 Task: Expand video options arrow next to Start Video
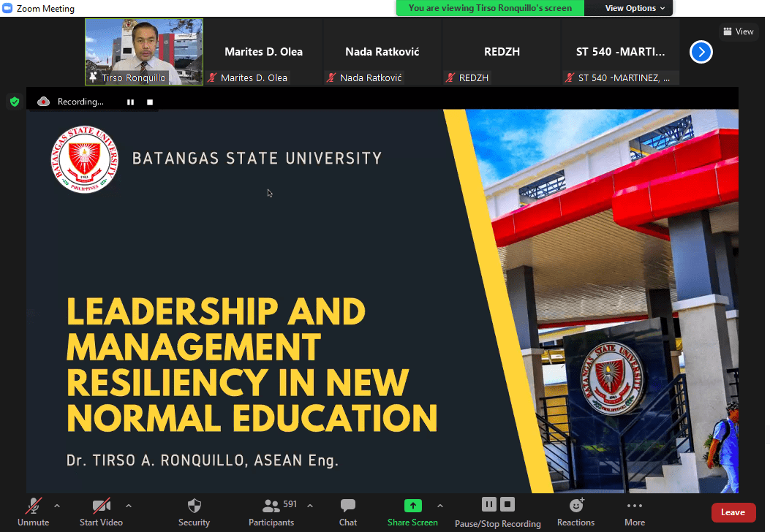pyautogui.click(x=129, y=506)
